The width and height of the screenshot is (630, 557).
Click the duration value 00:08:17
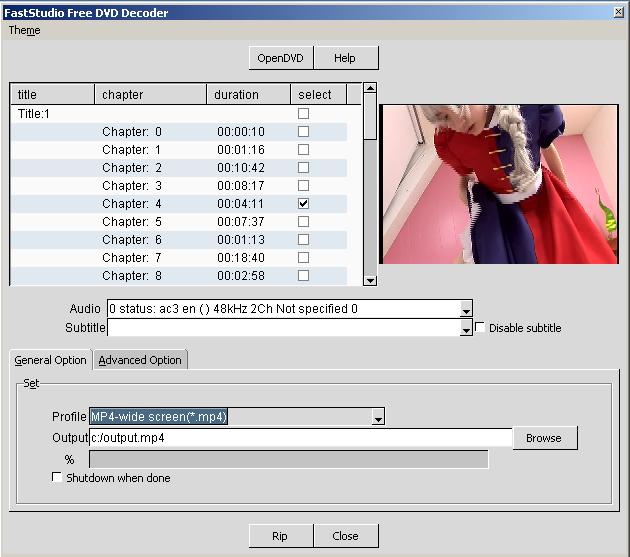(241, 186)
